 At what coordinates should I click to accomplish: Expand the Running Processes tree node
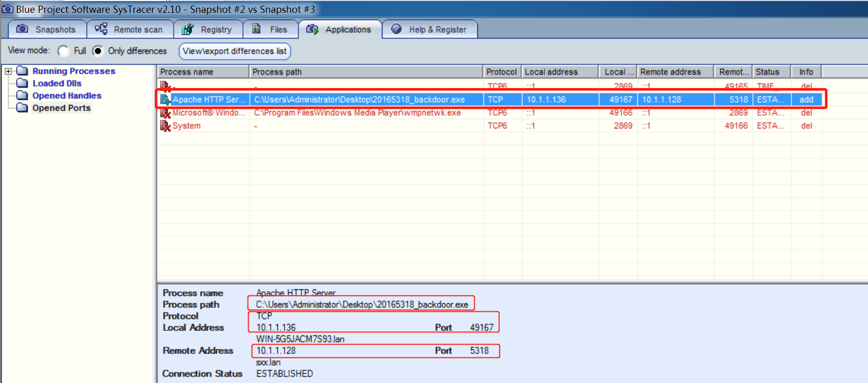[x=8, y=71]
